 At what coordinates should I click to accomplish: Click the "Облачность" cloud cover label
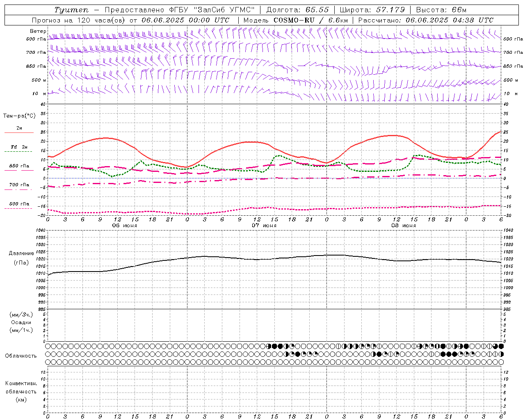click(x=21, y=356)
